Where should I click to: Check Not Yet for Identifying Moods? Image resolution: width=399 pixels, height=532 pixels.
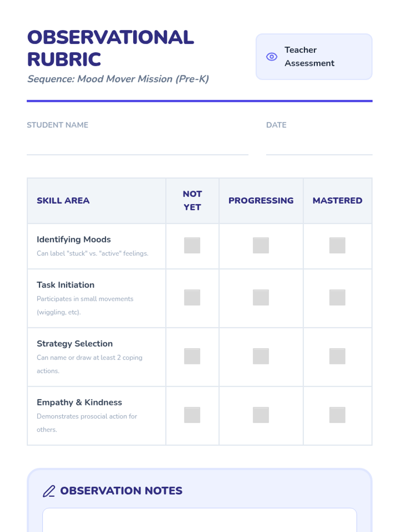(x=192, y=245)
